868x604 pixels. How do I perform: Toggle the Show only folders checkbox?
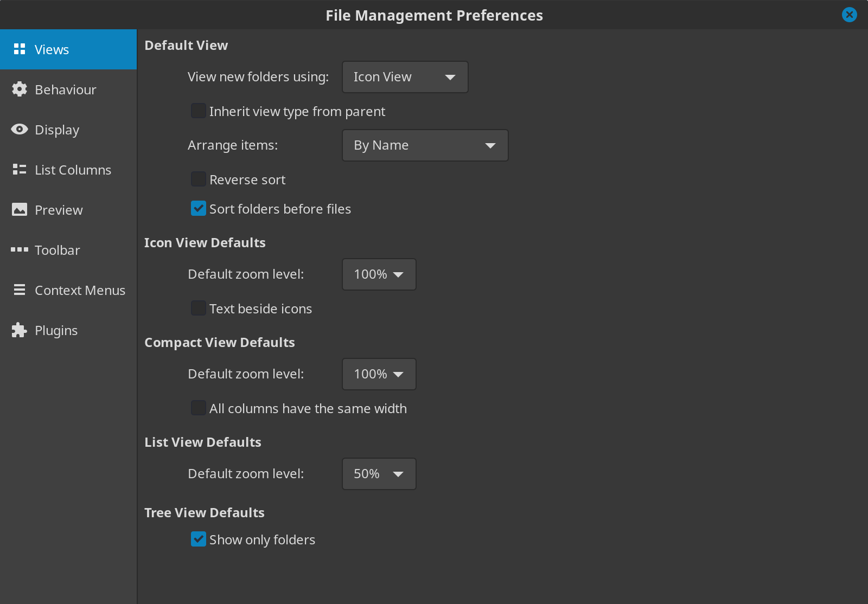pyautogui.click(x=199, y=539)
